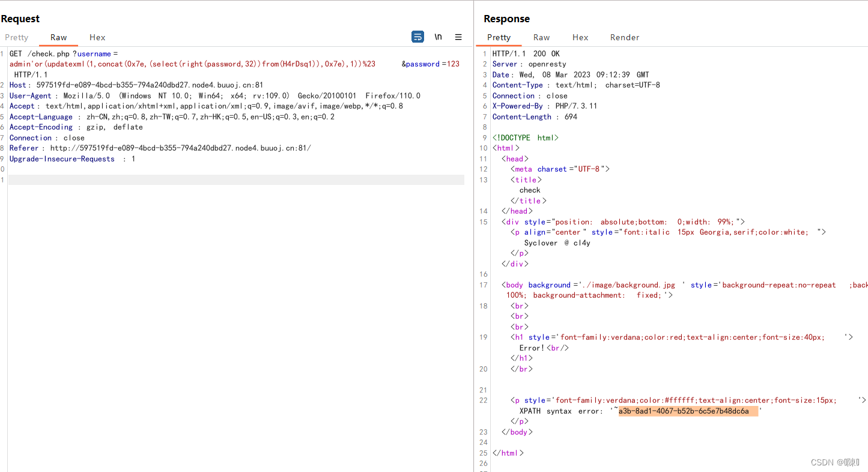Screen dimensions: 868x472
Task: Click the Content-Type response header
Action: (576, 85)
